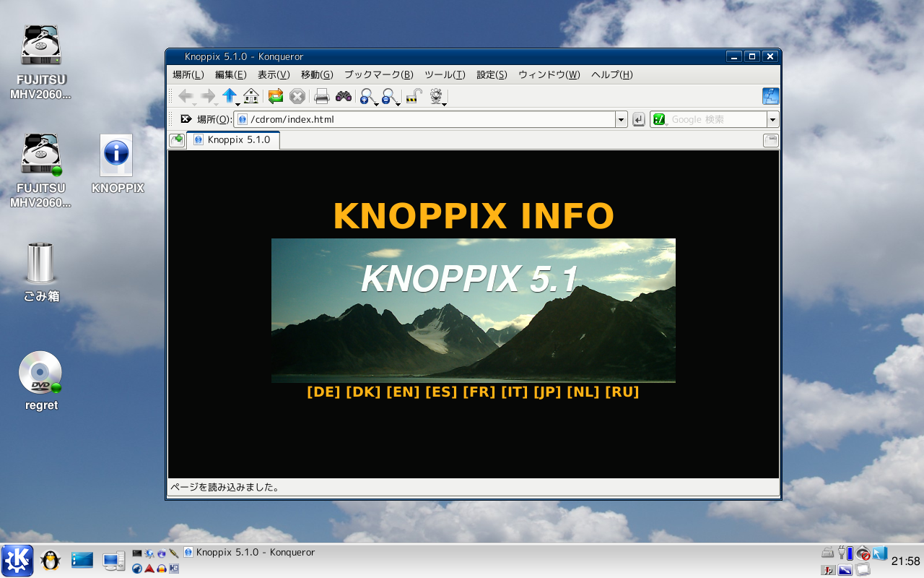The image size is (924, 578).
Task: Click the Go button beside location bar
Action: (638, 120)
